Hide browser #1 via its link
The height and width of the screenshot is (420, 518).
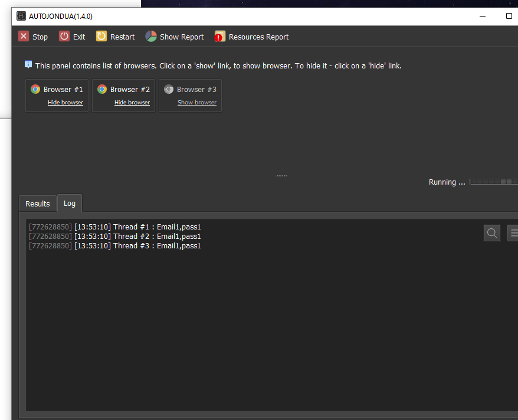click(x=65, y=103)
